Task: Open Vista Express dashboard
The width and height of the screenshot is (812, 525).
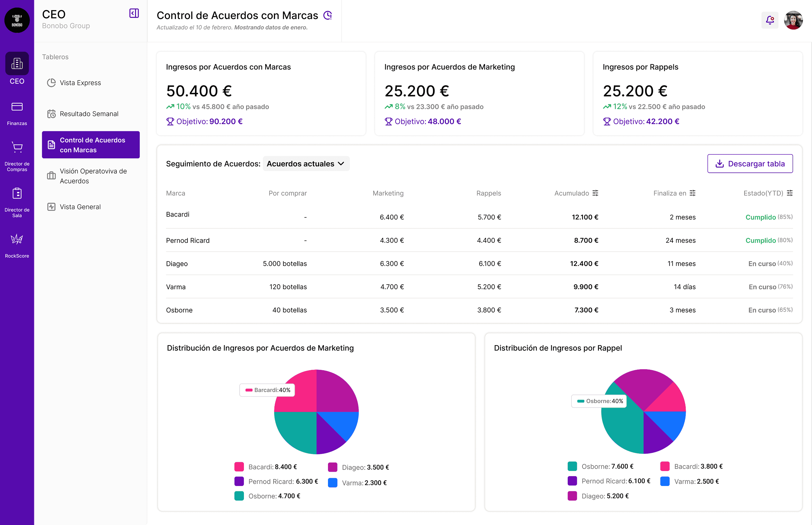Action: pos(91,83)
